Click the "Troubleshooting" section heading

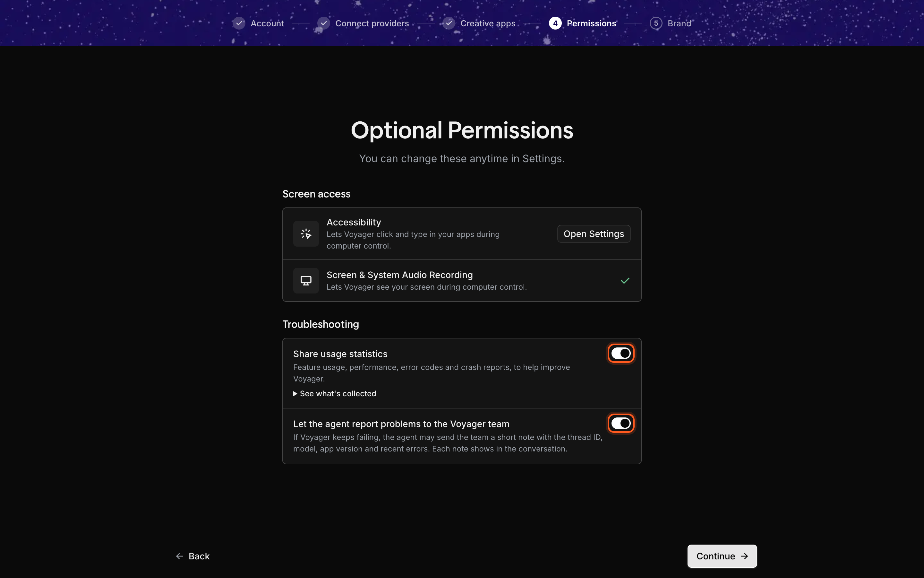(321, 324)
